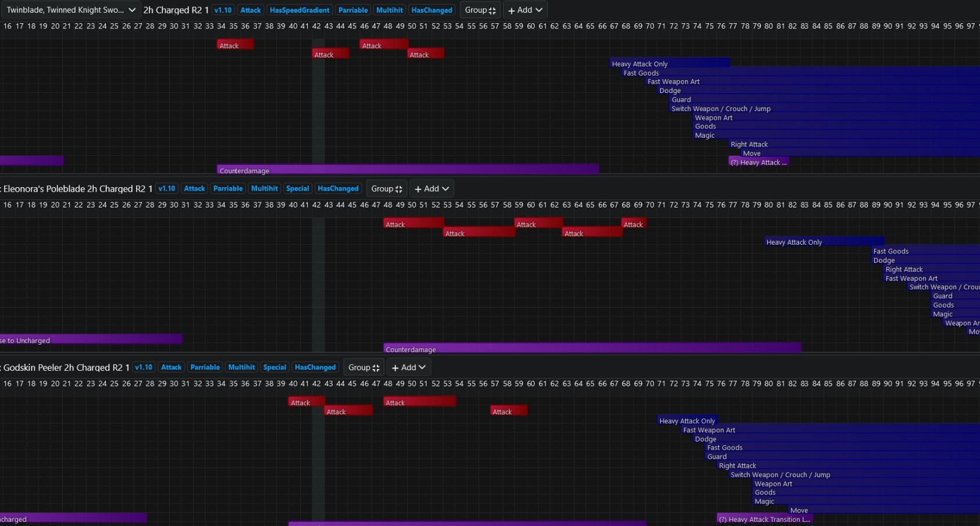The height and width of the screenshot is (526, 980).
Task: Open the Group dropdown in Godskin Peeler header
Action: click(x=364, y=367)
